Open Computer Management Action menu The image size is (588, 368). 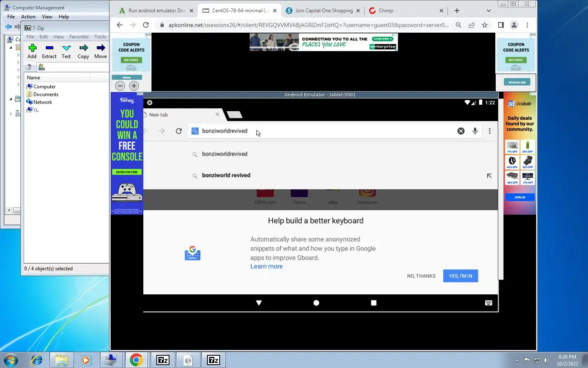click(x=28, y=17)
